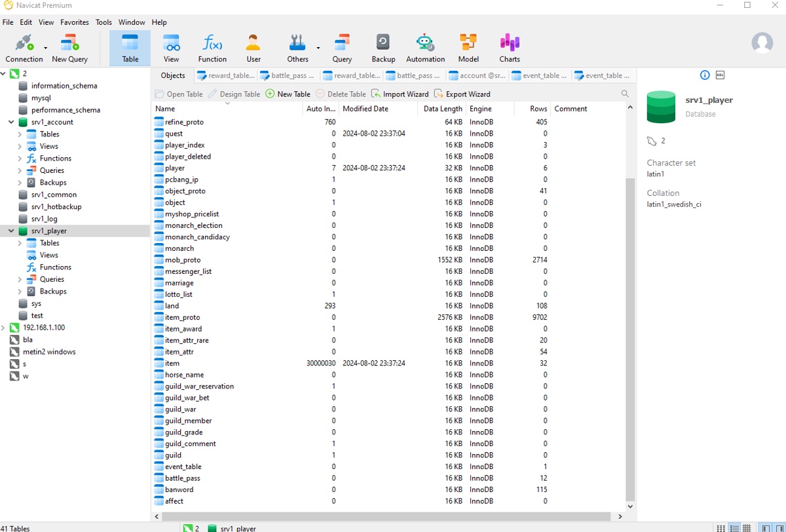Click the Others toolbar icon
The image size is (786, 532).
297,48
